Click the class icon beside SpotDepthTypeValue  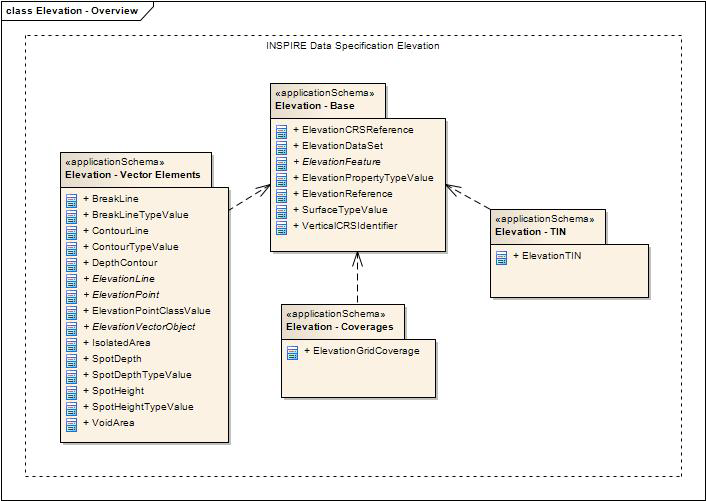coord(72,376)
